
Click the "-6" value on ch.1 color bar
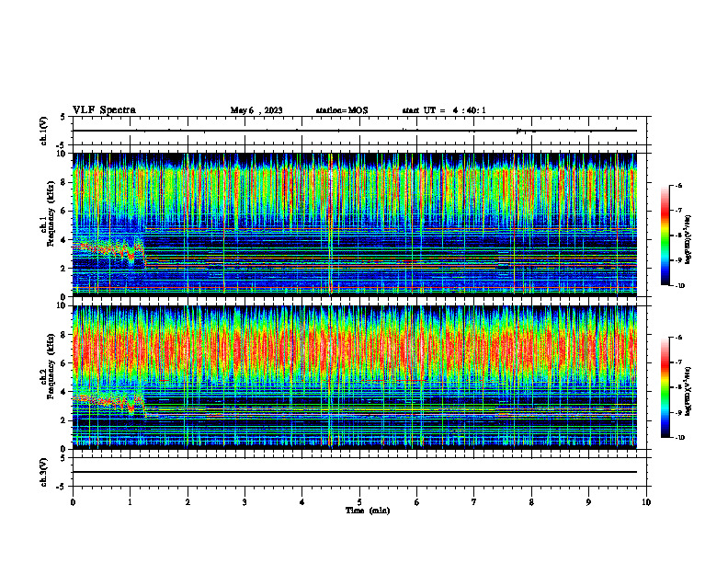point(678,185)
